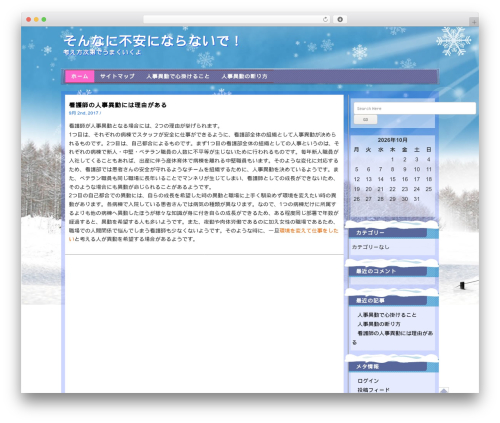Click the scroll-to-top arrow at the bottom right of the page
The height and width of the screenshot is (423, 500).
(444, 390)
